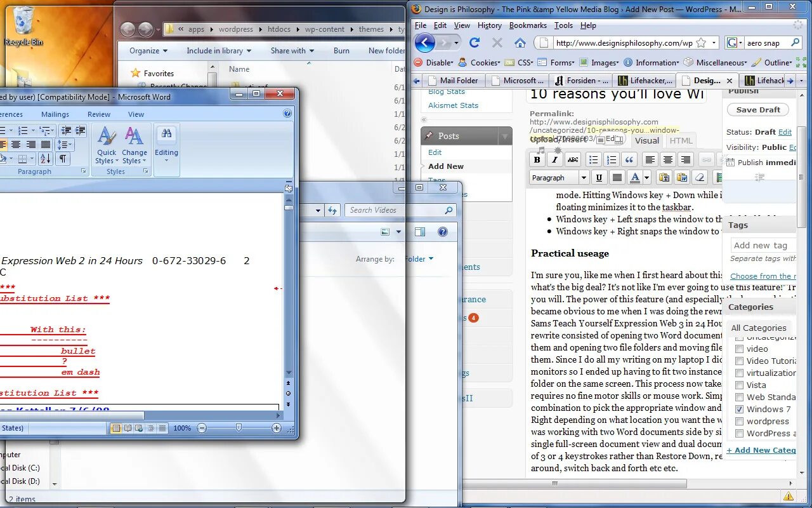
Task: Open Firefox Bookmarks menu
Action: (x=528, y=25)
